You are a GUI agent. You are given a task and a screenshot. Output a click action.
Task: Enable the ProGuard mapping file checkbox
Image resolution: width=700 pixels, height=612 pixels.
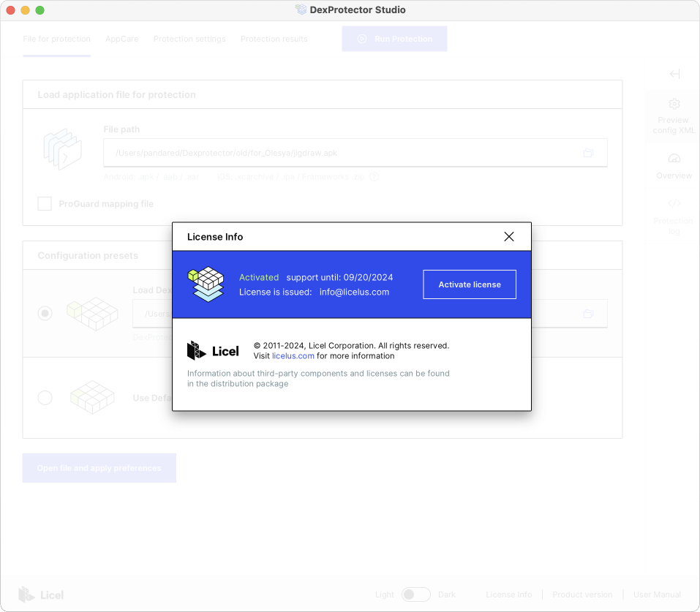click(45, 203)
